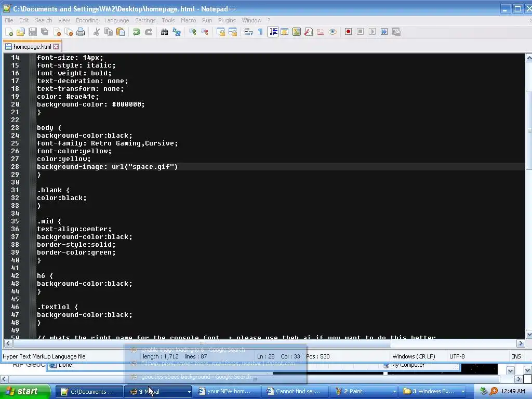The height and width of the screenshot is (399, 532).
Task: Toggle synchronize horizontal scrolling icon
Action: pyautogui.click(x=233, y=32)
